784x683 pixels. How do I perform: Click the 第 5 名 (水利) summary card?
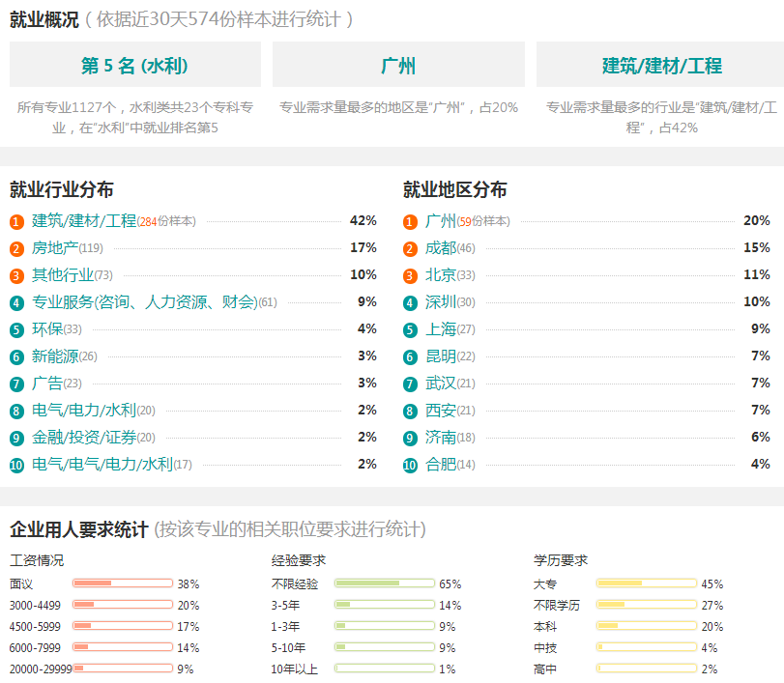pyautogui.click(x=135, y=65)
